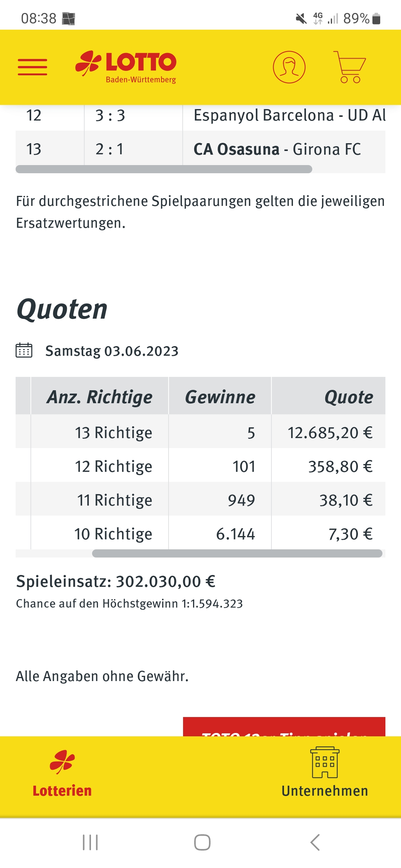Tap Android back navigation arrow
Image resolution: width=401 pixels, height=868 pixels.
315,842
